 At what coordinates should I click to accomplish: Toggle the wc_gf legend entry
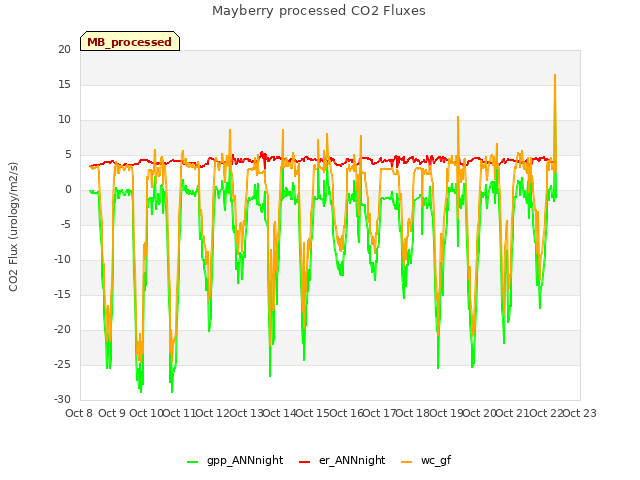426,460
